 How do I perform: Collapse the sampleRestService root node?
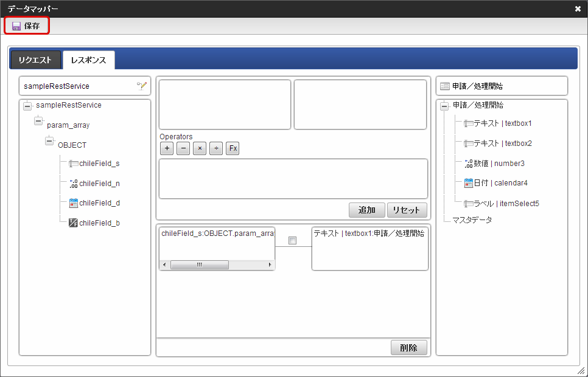tap(27, 106)
